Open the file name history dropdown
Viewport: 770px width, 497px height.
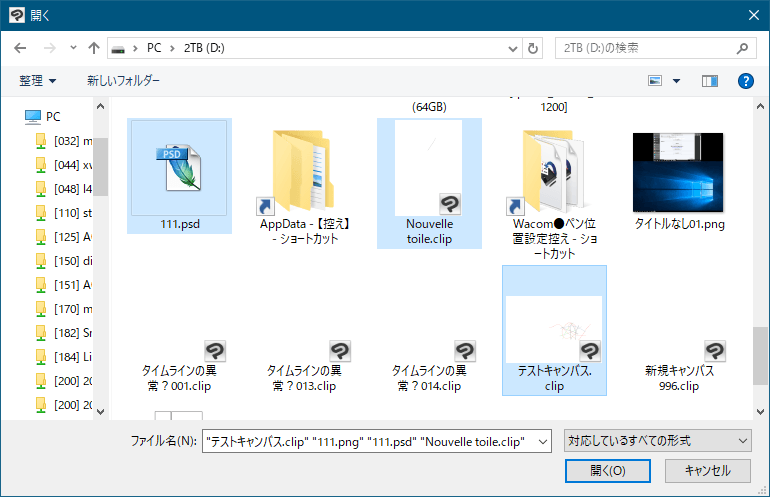pyautogui.click(x=542, y=441)
